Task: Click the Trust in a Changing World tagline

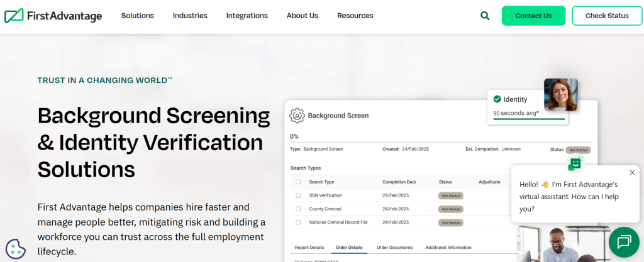Action: tap(105, 80)
